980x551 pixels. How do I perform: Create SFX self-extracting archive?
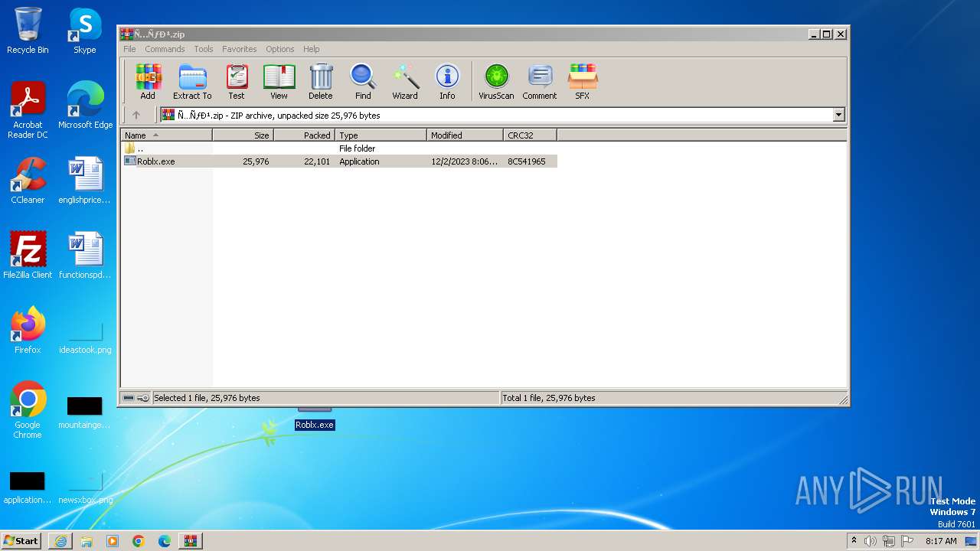click(583, 82)
